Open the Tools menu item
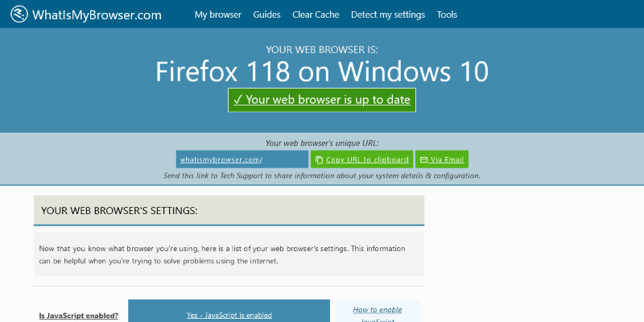644x322 pixels. tap(448, 14)
